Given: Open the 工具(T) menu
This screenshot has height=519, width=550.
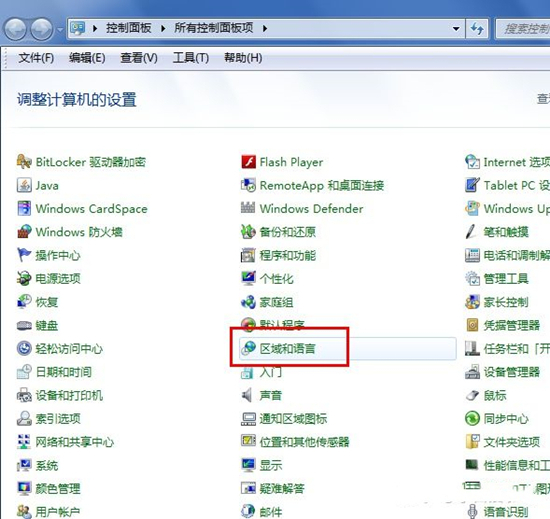Looking at the screenshot, I should [191, 58].
